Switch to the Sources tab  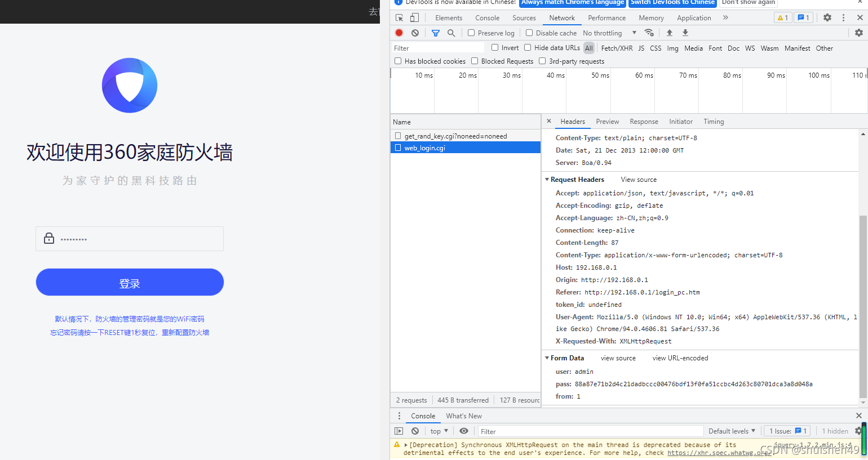524,18
